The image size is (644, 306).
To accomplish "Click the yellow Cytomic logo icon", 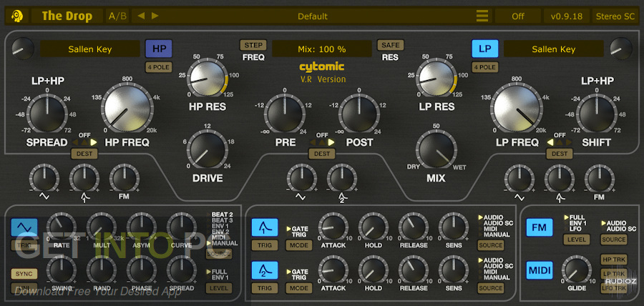I will pyautogui.click(x=17, y=16).
